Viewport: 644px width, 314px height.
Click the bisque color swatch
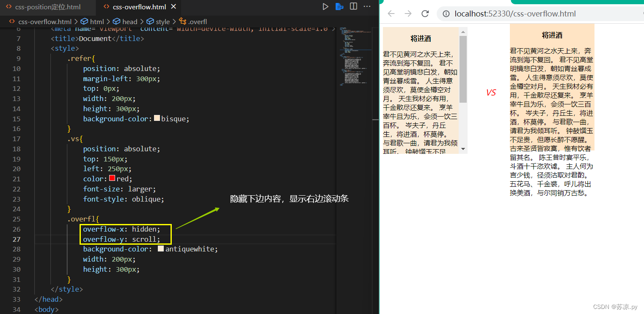pos(157,118)
